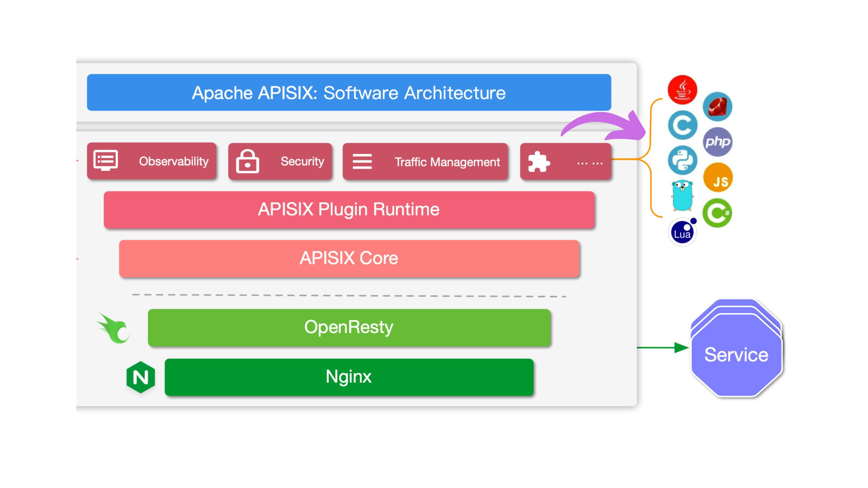Click the blue C language icon
The height and width of the screenshot is (488, 868).
683,125
